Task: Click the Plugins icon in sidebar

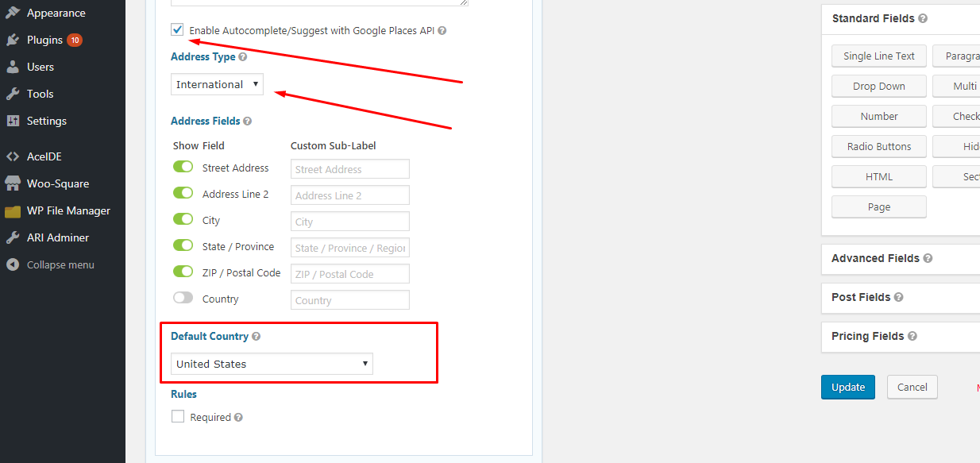Action: (13, 40)
